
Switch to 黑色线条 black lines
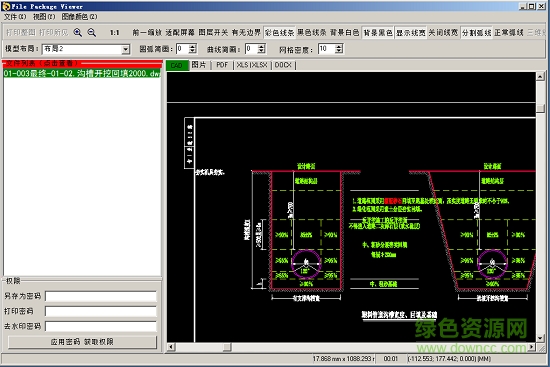312,33
